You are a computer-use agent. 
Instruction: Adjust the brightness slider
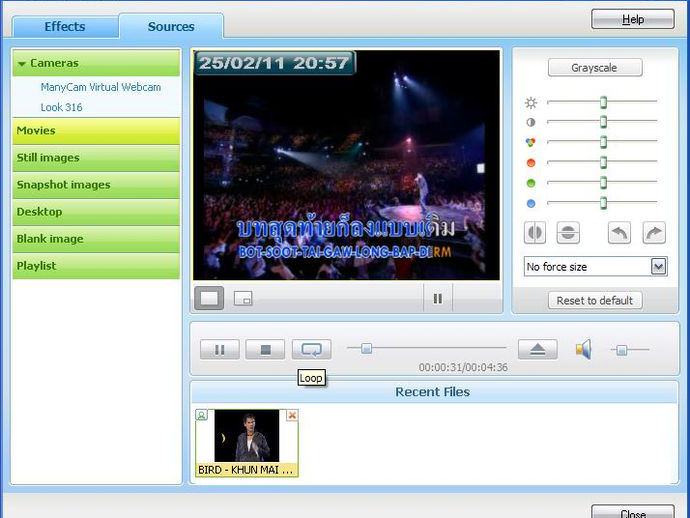point(603,102)
